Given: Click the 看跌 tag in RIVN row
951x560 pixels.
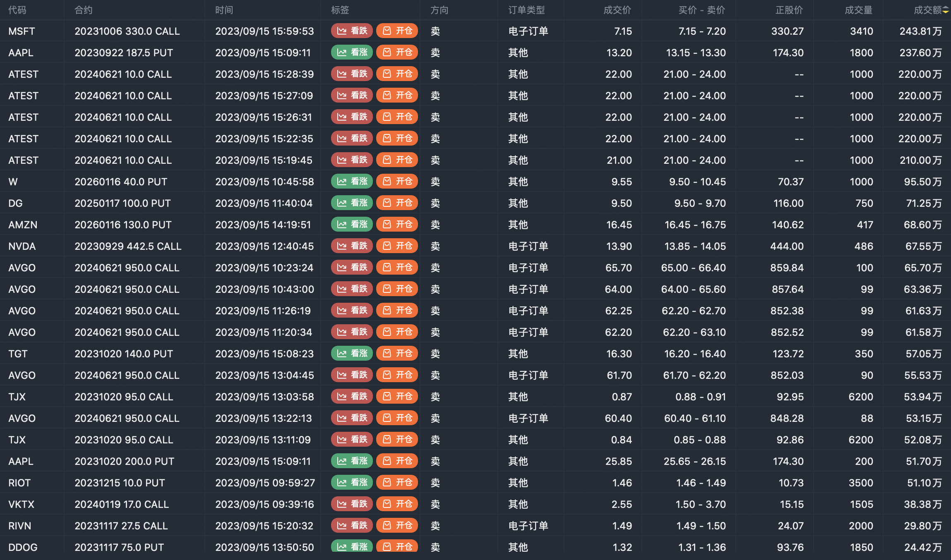Looking at the screenshot, I should tap(352, 526).
